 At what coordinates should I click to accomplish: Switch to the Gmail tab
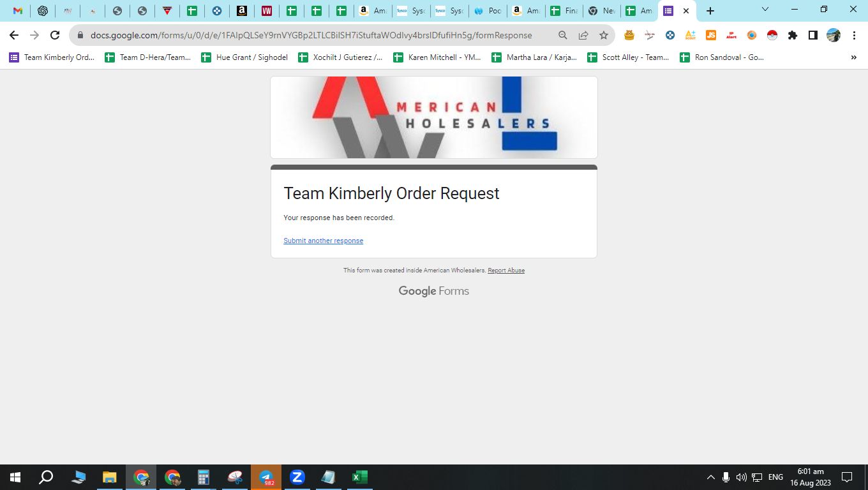18,11
